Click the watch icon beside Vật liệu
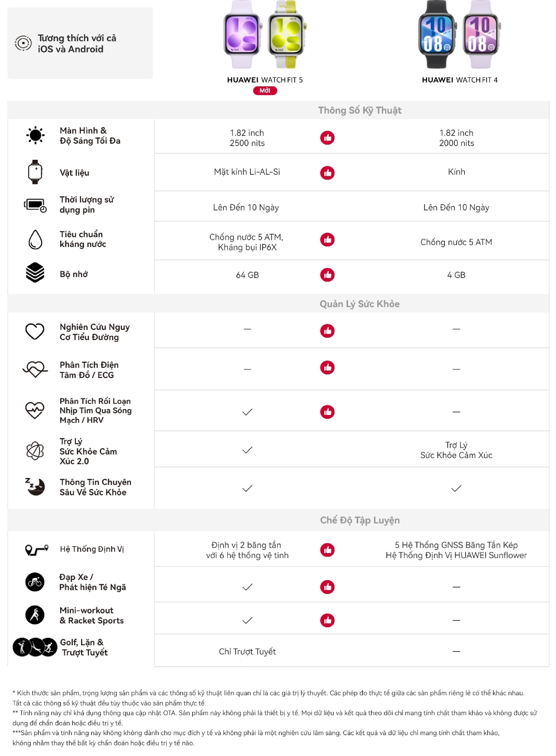This screenshot has height=756, width=556. pos(35,172)
